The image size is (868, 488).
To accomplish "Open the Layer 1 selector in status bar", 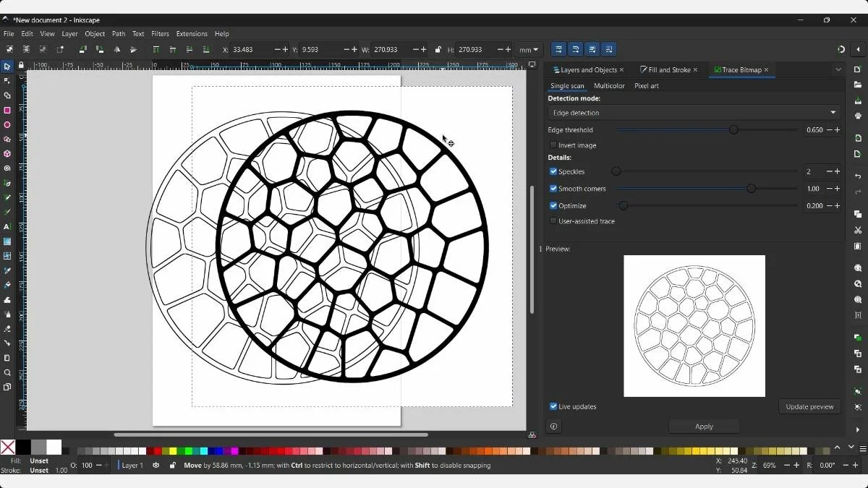I will [x=132, y=466].
